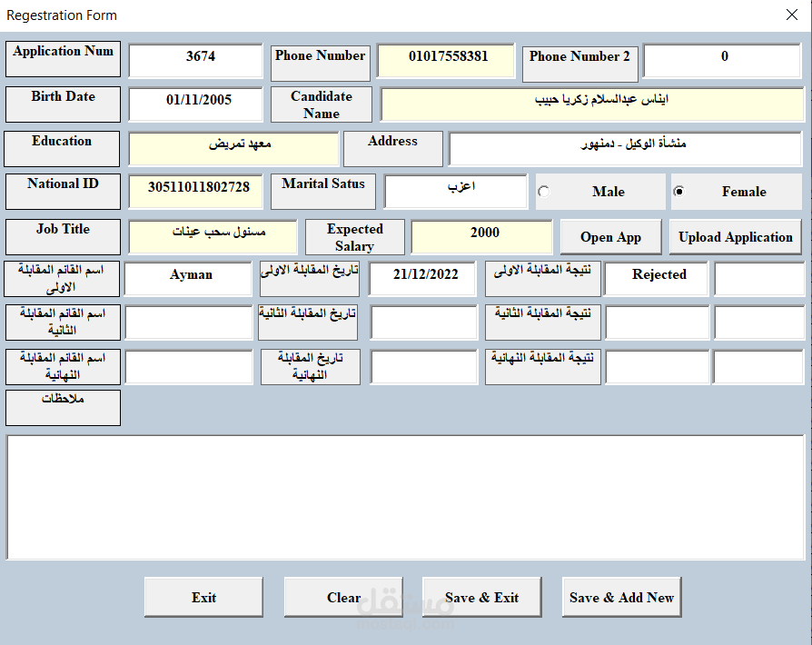Click the second interview date empty field
The height and width of the screenshot is (645, 812).
423,322
